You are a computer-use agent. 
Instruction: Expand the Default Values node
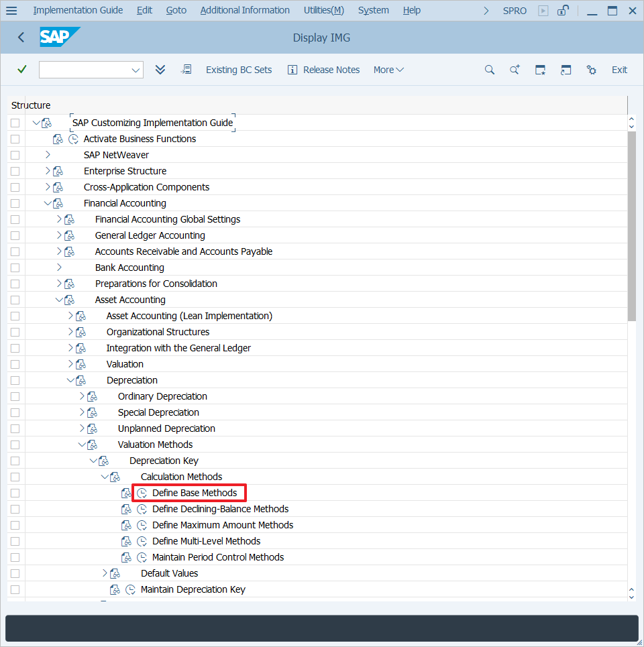point(105,573)
